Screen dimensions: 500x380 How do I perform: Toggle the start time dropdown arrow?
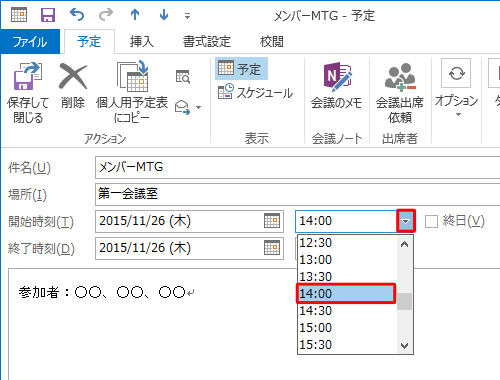406,221
